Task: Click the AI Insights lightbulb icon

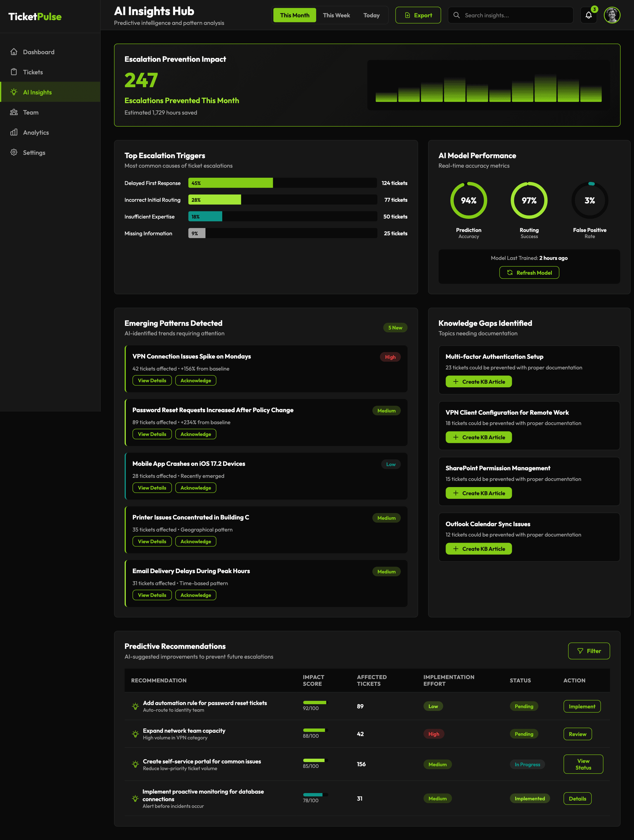Action: (x=14, y=92)
